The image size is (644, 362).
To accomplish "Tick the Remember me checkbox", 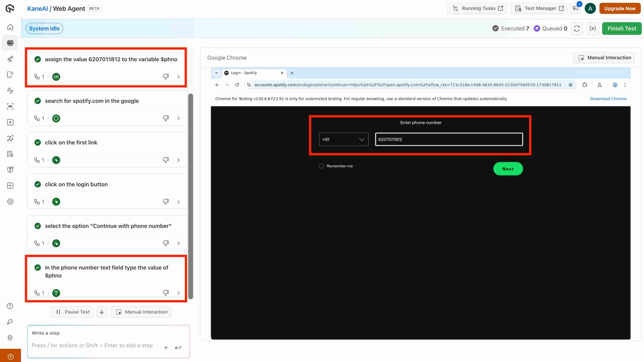I will 321,166.
